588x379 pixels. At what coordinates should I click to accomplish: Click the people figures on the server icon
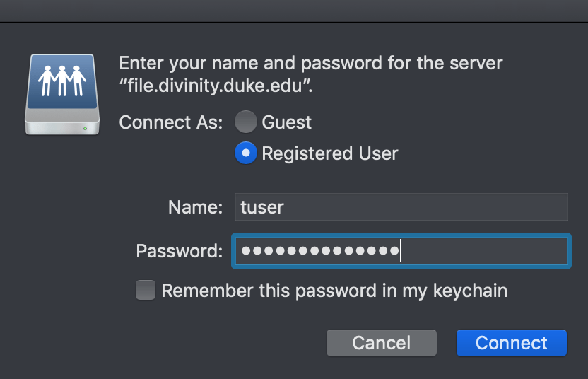tap(63, 79)
